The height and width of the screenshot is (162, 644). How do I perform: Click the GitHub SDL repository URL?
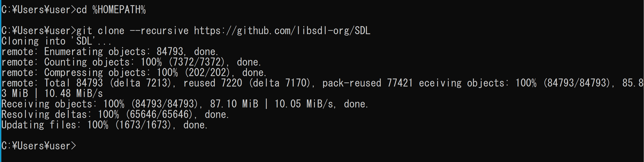[x=282, y=31]
